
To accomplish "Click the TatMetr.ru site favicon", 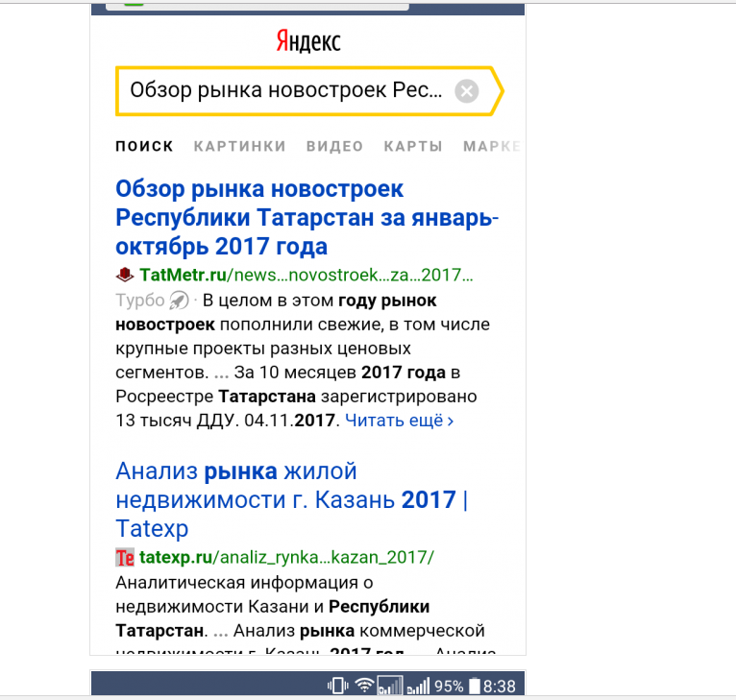I will click(x=125, y=275).
